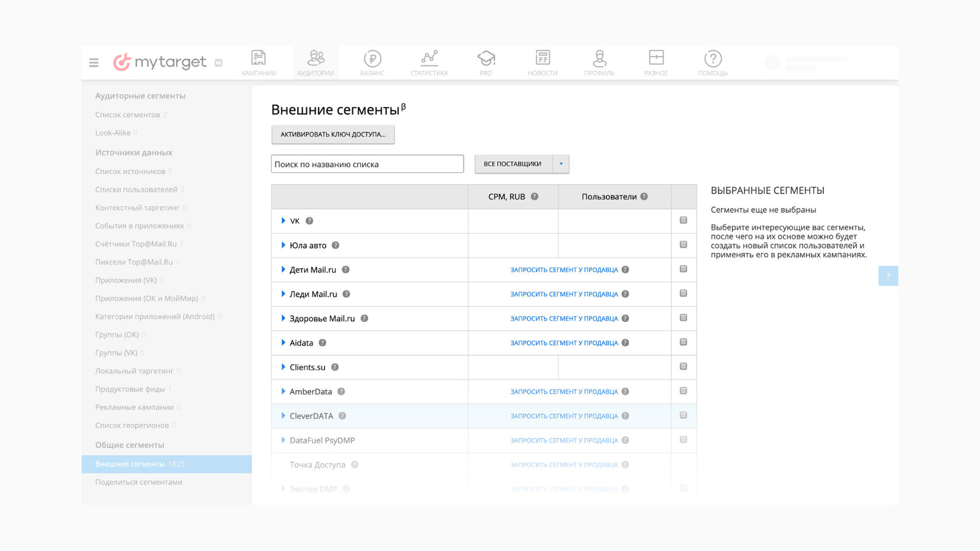The width and height of the screenshot is (980, 551).
Task: Expand the Леди Mail.ru provider row
Action: [283, 294]
